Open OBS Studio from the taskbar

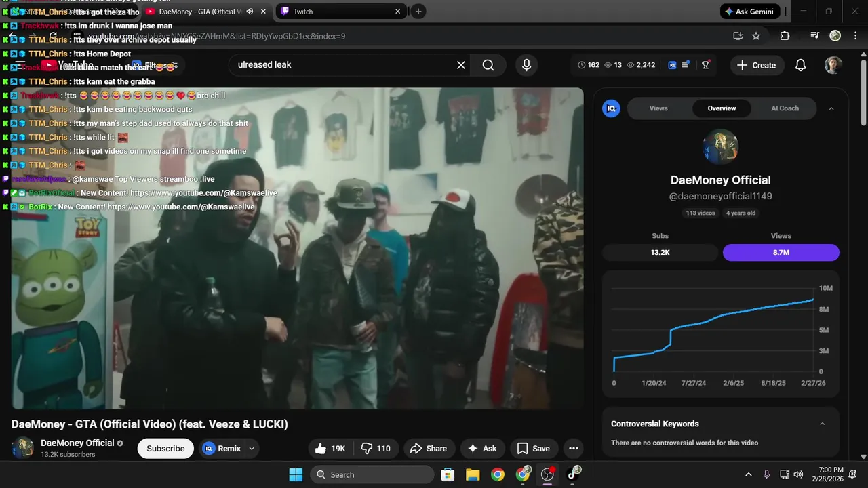(548, 474)
